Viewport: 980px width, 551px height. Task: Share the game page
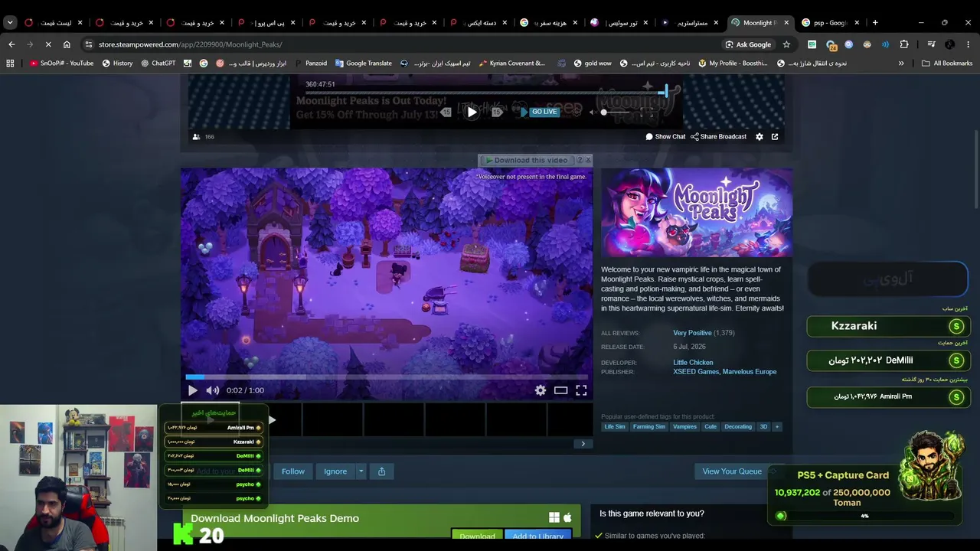click(x=381, y=471)
